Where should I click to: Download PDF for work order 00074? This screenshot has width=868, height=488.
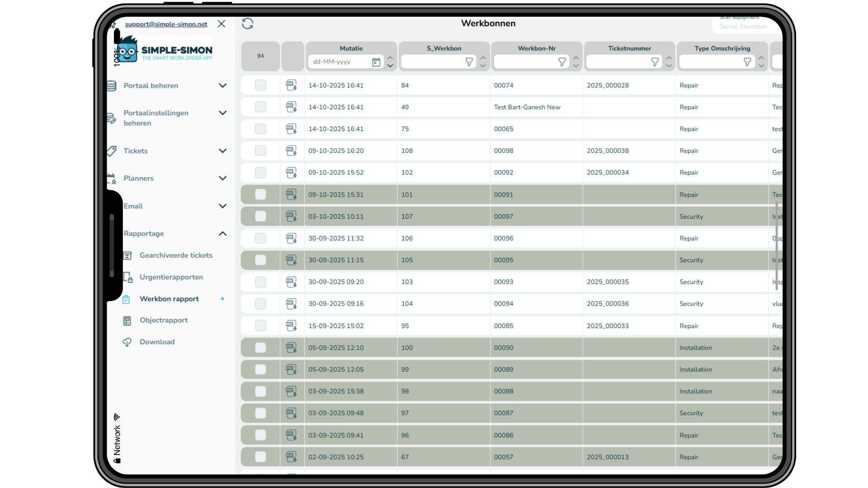click(x=291, y=85)
